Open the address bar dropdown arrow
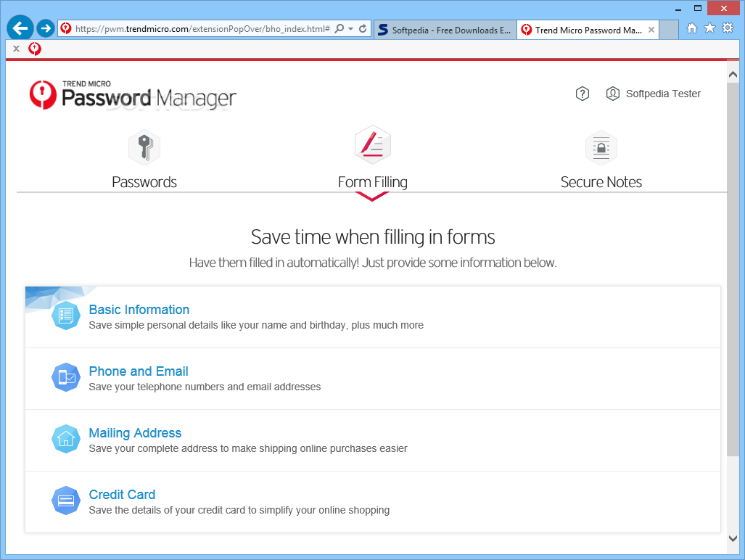The height and width of the screenshot is (560, 745). (x=350, y=29)
